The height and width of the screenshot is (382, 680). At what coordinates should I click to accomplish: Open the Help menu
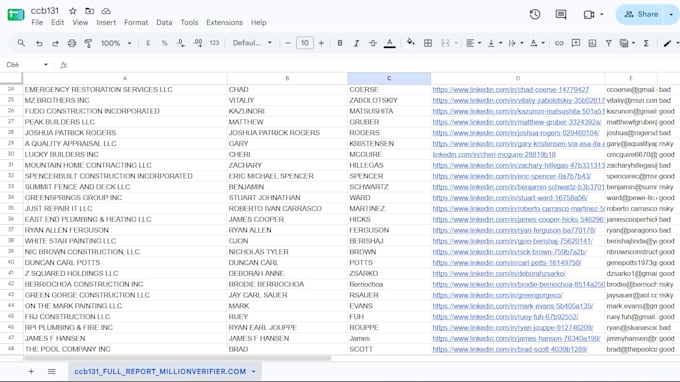tap(258, 23)
